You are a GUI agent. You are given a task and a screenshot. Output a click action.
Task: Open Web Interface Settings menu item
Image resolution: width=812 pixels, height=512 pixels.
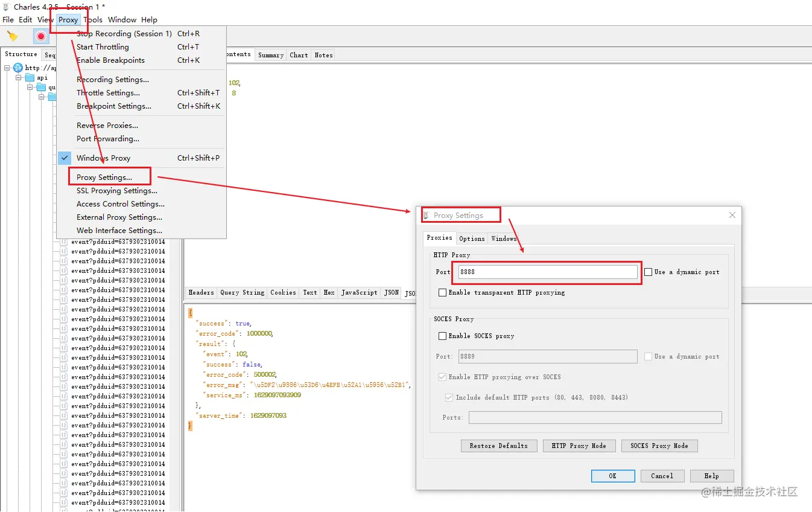pyautogui.click(x=142, y=231)
